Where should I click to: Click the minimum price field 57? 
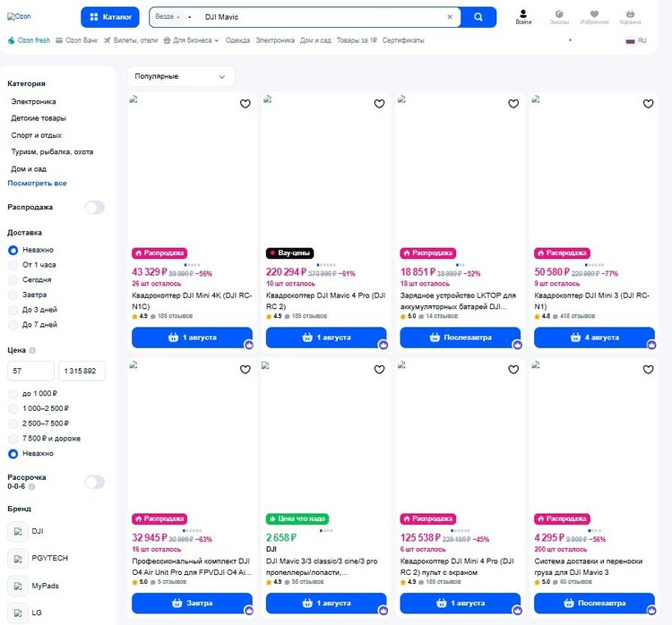pos(30,371)
